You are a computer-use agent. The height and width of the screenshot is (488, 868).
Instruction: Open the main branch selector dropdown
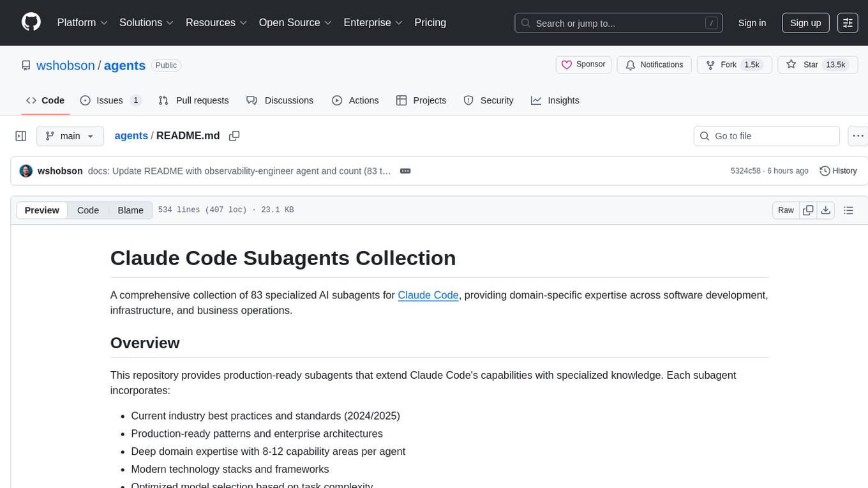70,136
